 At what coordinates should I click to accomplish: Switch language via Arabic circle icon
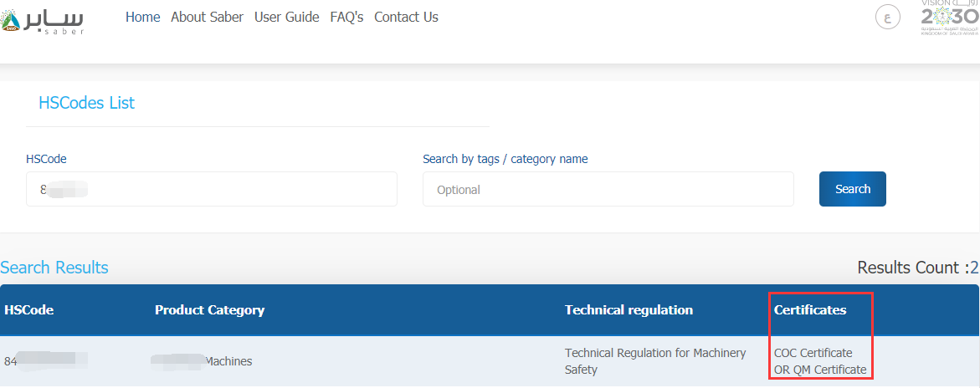click(887, 17)
